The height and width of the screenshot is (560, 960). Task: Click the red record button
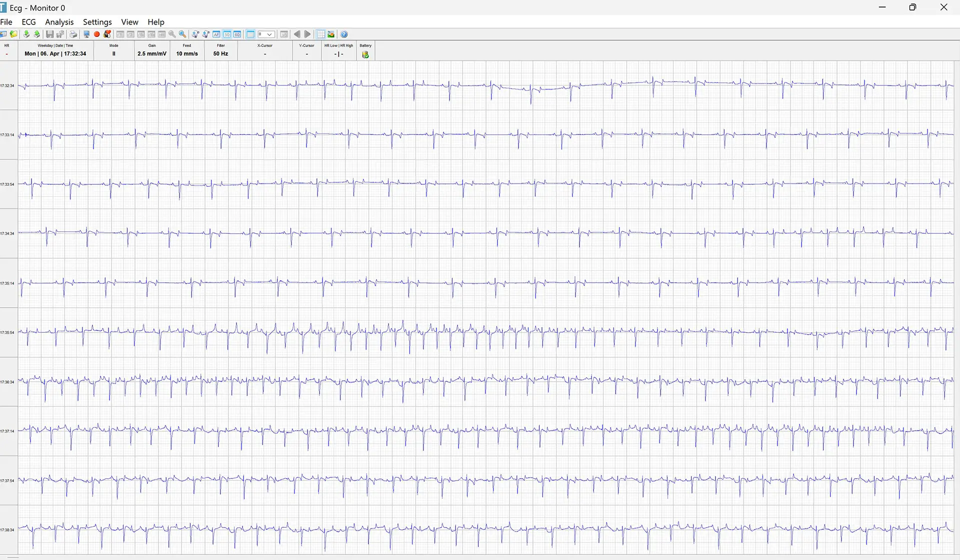pyautogui.click(x=97, y=34)
